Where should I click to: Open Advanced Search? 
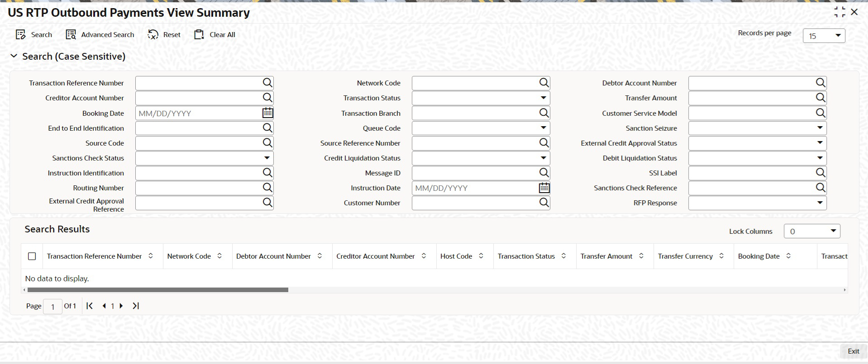tap(100, 35)
